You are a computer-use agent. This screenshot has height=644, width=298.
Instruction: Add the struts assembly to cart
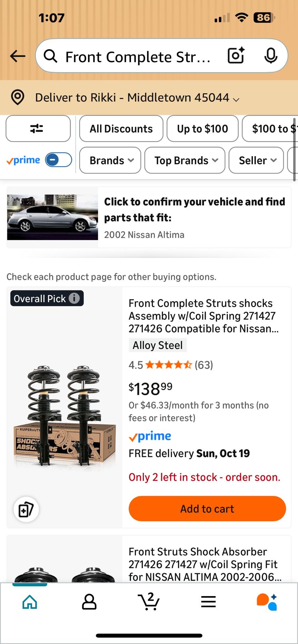point(207,508)
